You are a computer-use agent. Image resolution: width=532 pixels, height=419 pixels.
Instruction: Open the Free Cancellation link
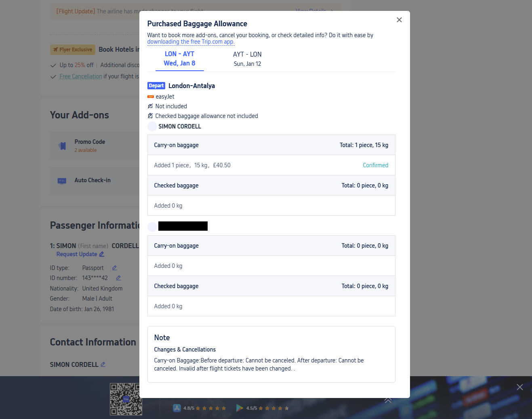click(x=81, y=76)
